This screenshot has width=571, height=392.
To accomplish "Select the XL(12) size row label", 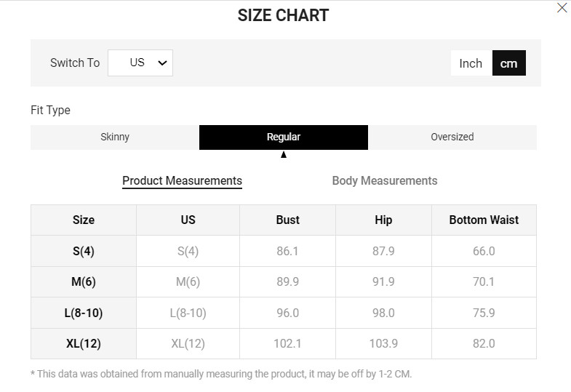I will pyautogui.click(x=84, y=343).
